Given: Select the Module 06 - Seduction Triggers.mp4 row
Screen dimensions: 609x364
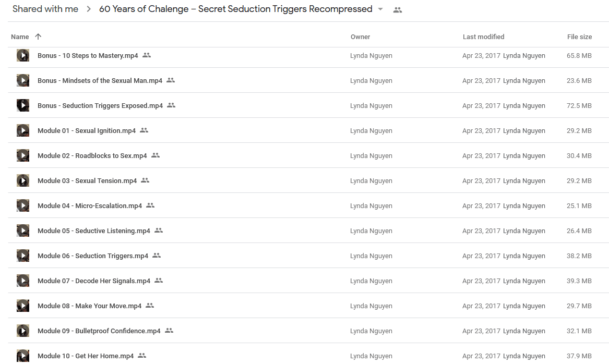Looking at the screenshot, I should pos(308,256).
